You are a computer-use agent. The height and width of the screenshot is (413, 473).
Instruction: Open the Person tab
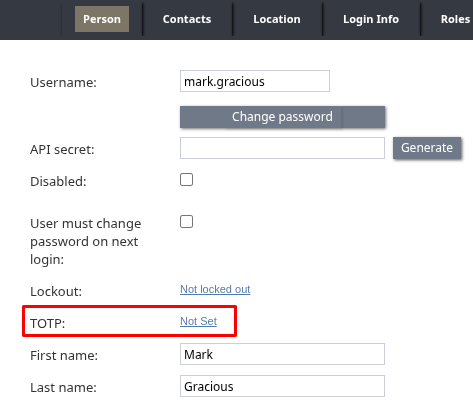[102, 19]
